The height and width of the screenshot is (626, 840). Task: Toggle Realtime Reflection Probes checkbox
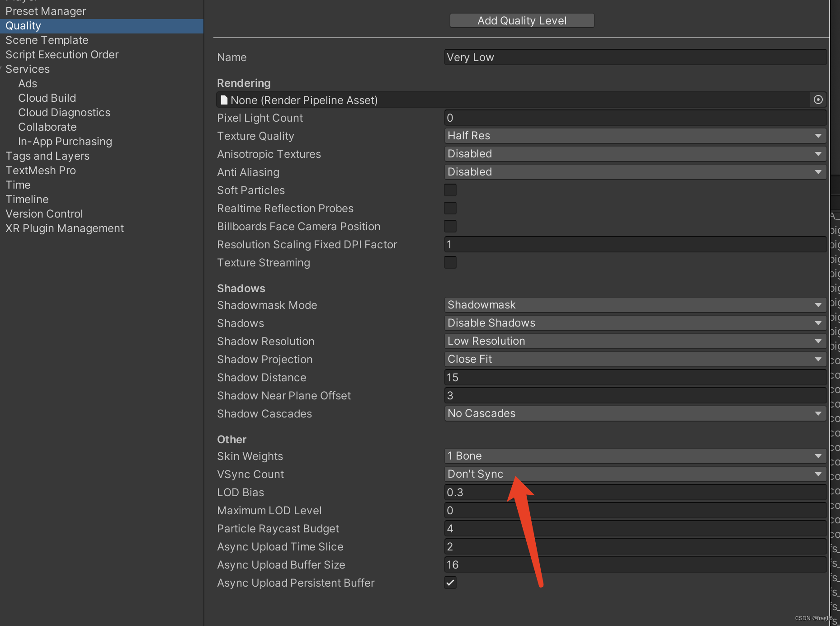coord(450,208)
